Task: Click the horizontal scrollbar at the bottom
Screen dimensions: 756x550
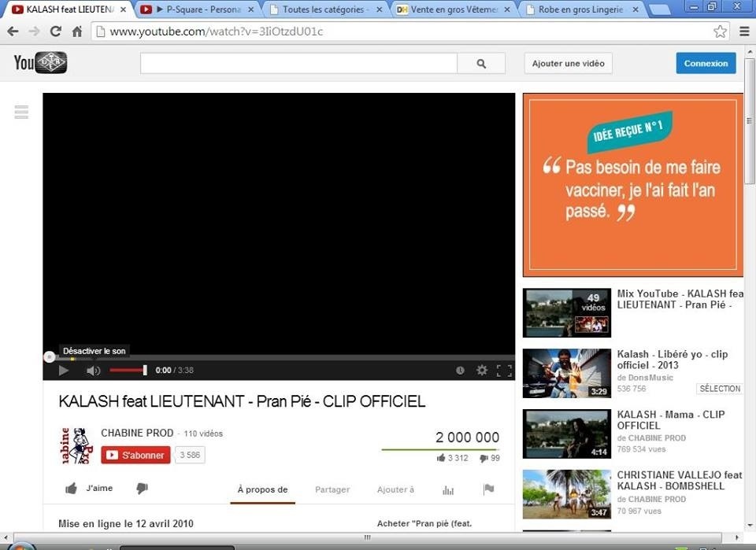Action: tap(368, 537)
